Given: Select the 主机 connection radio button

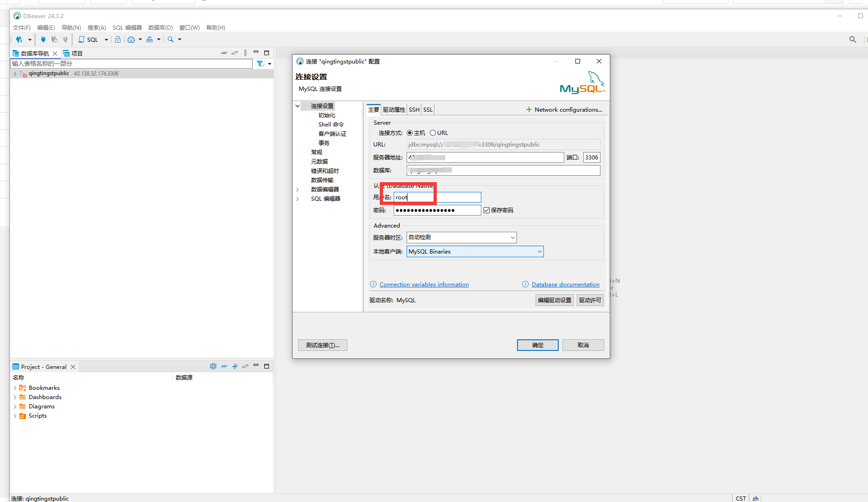Looking at the screenshot, I should (410, 133).
